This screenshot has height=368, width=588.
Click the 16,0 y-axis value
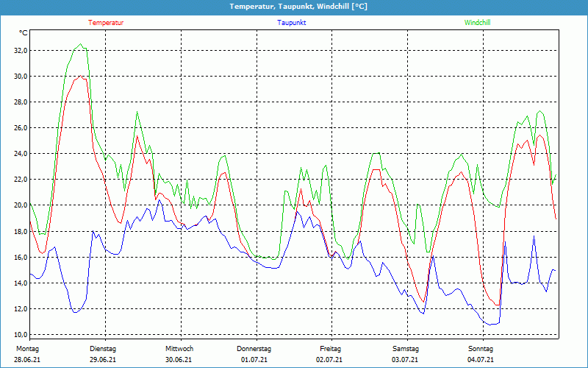pyautogui.click(x=21, y=257)
